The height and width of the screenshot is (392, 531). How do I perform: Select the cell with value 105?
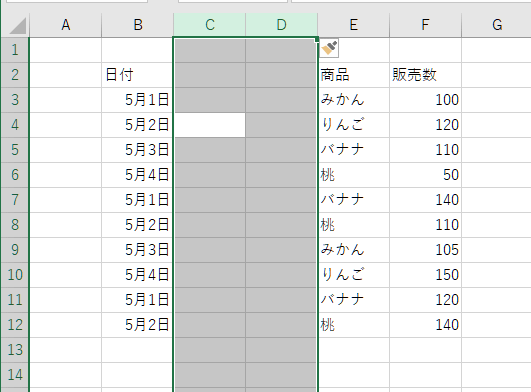coord(425,250)
